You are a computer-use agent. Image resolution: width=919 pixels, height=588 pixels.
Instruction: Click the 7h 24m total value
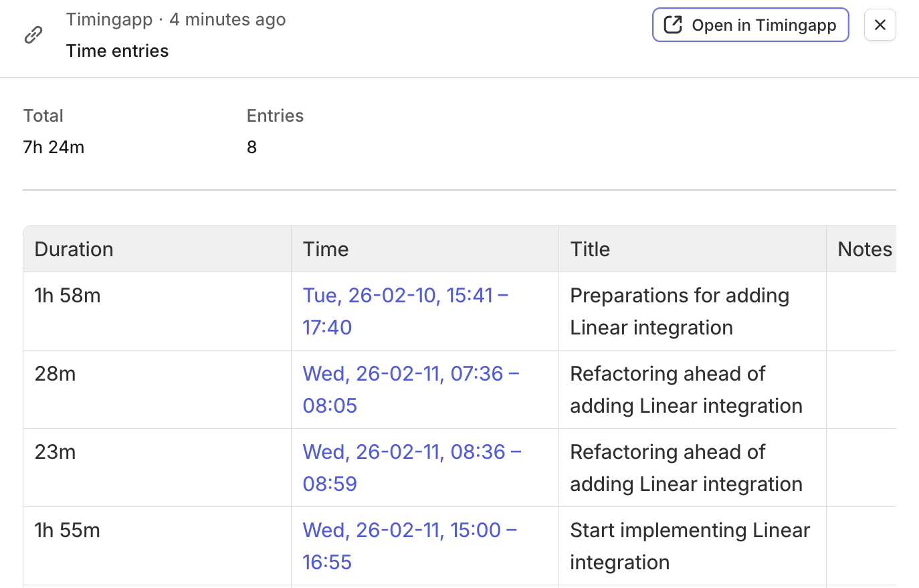pyautogui.click(x=54, y=147)
